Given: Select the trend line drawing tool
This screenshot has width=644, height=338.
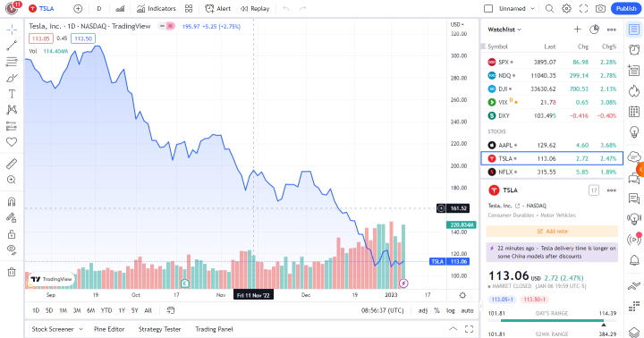Looking at the screenshot, I should point(12,46).
